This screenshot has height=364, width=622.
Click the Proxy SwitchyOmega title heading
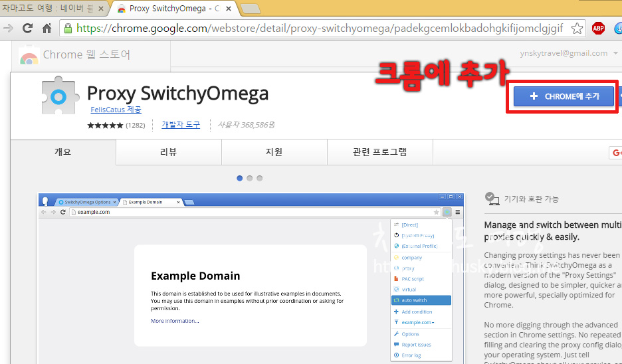pyautogui.click(x=177, y=94)
